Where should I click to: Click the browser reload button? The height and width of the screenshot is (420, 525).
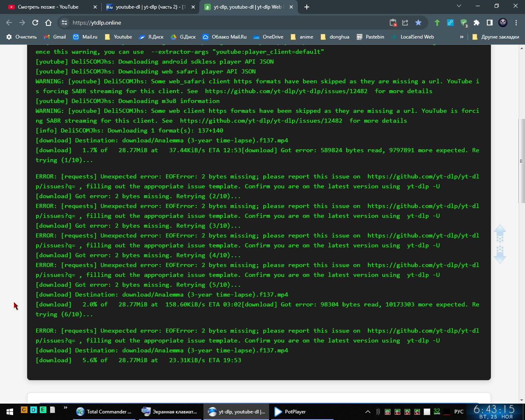click(35, 23)
